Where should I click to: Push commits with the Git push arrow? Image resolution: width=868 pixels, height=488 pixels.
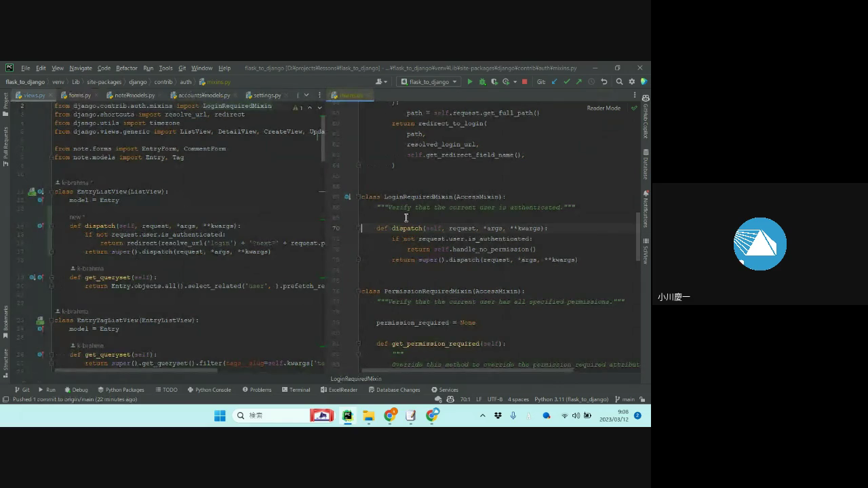coord(578,82)
